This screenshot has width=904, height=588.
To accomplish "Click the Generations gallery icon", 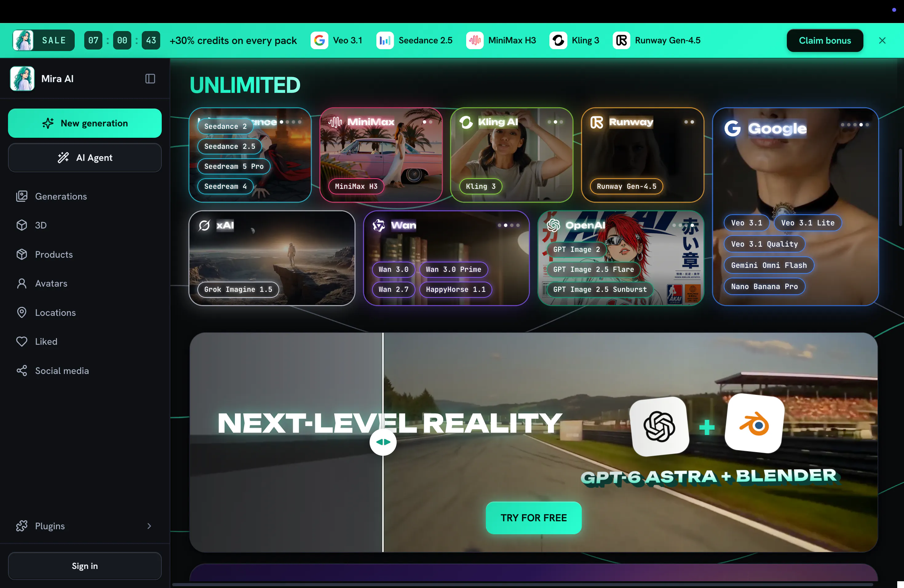I will (22, 196).
